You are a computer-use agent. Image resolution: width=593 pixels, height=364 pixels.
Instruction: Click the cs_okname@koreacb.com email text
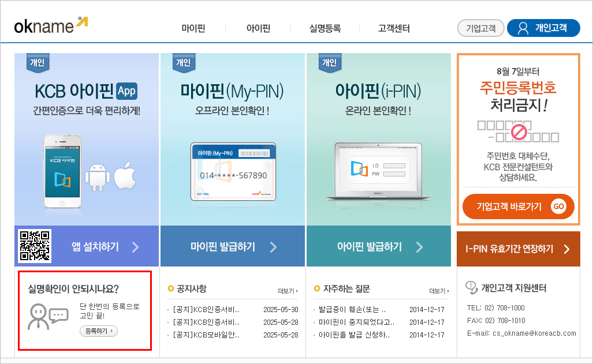(x=534, y=333)
